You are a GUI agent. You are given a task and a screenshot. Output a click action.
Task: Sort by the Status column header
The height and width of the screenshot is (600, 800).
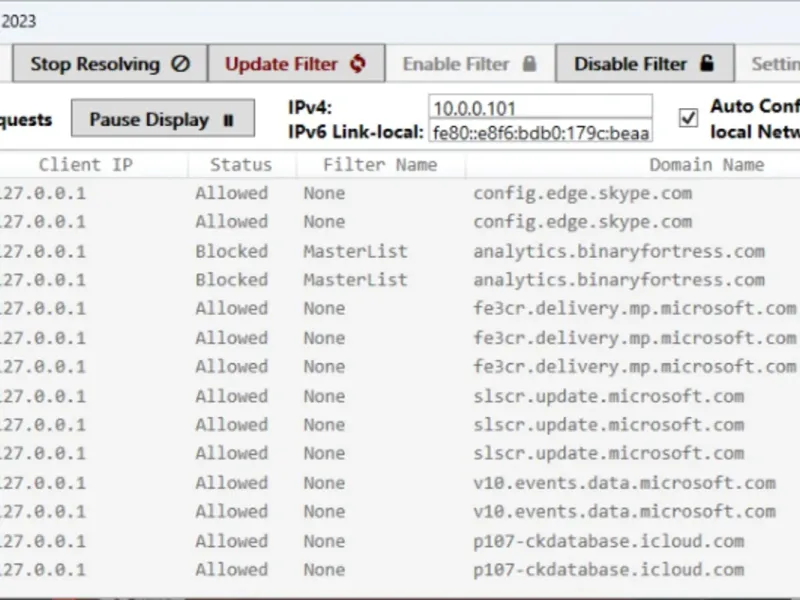tap(241, 165)
